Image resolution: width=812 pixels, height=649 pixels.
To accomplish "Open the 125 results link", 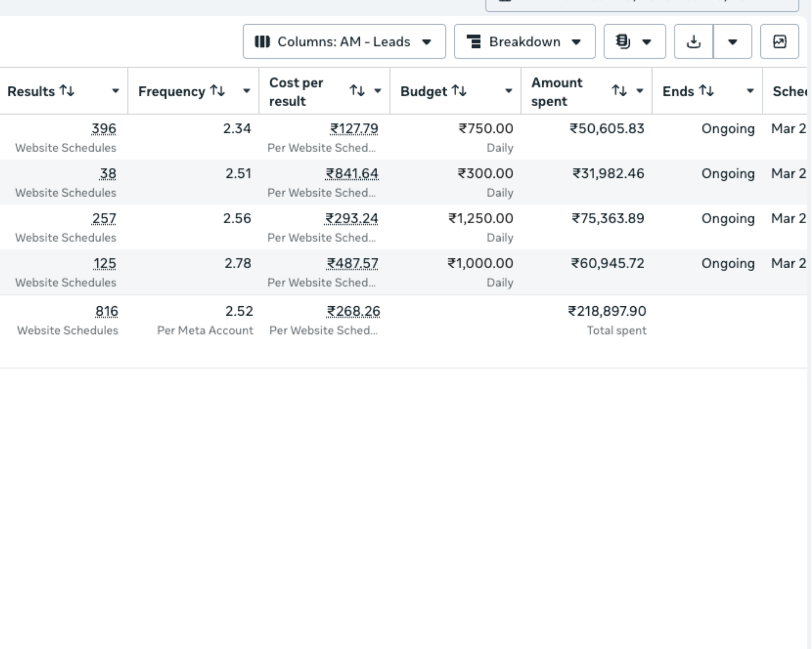I will click(104, 263).
